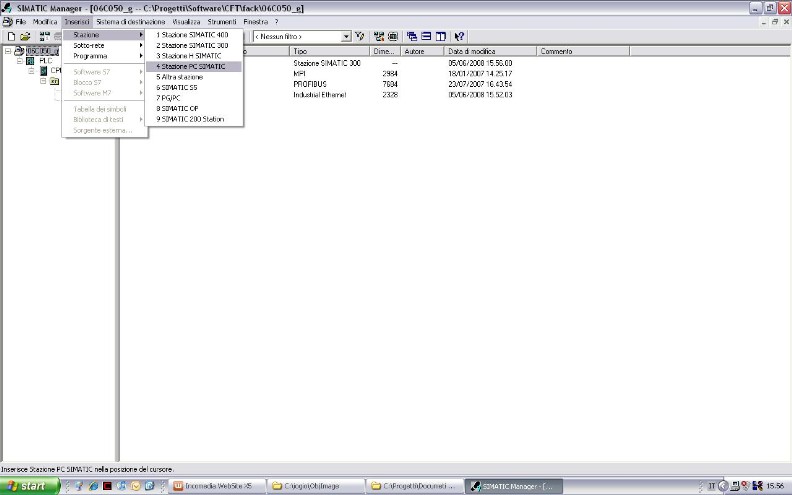Sort by the Dime... column header

click(385, 51)
